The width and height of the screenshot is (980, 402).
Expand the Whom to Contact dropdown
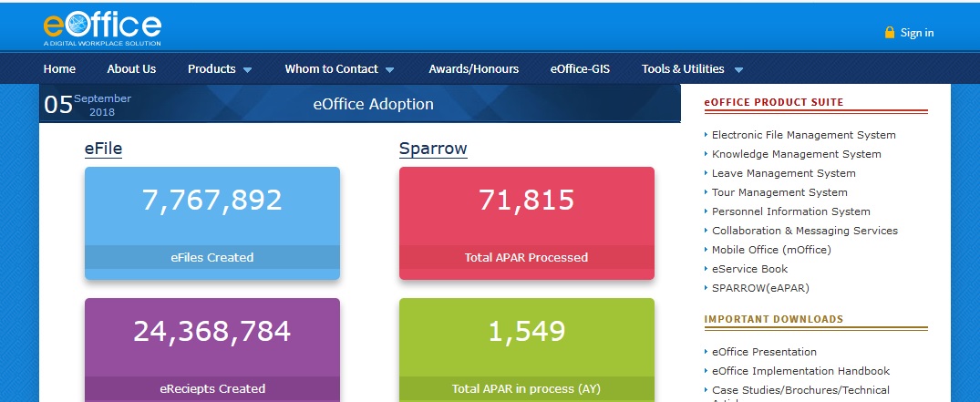(339, 68)
